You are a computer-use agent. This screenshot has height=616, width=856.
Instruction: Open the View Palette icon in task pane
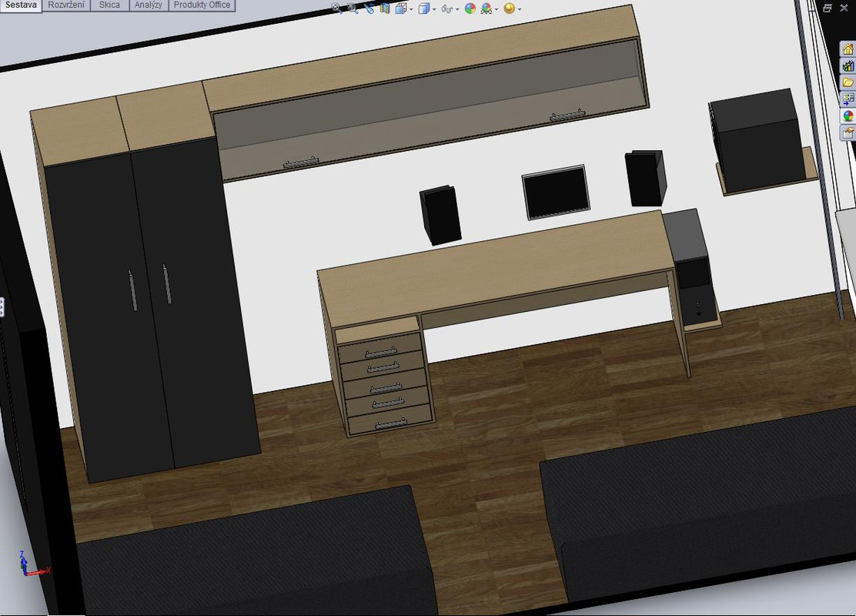click(848, 99)
